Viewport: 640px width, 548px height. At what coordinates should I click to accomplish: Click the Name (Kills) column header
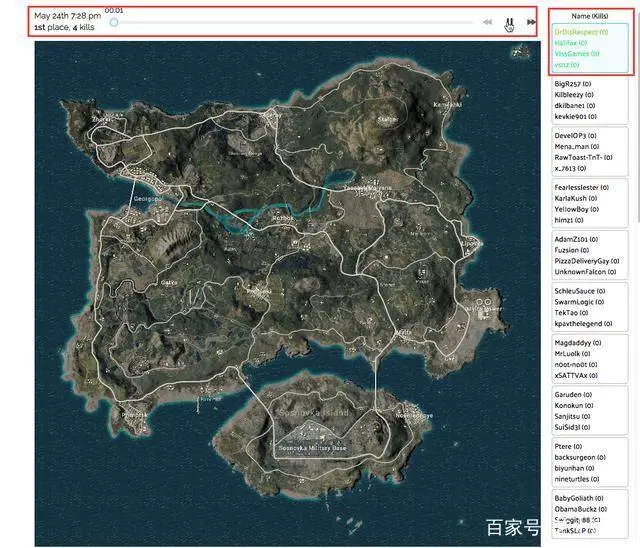(x=590, y=16)
